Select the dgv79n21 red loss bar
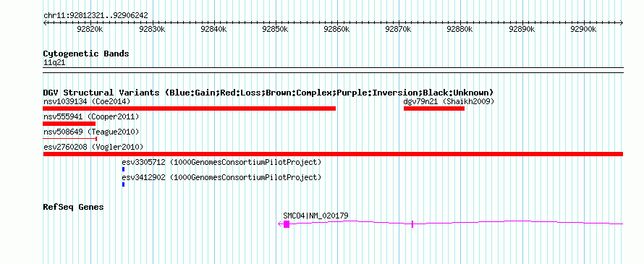The image size is (644, 264). (434, 108)
